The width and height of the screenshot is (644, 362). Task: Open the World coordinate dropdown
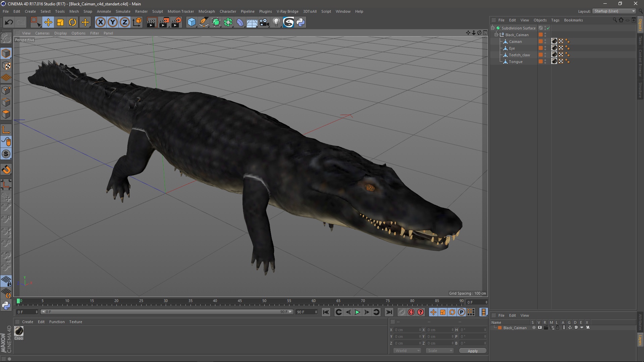point(407,351)
